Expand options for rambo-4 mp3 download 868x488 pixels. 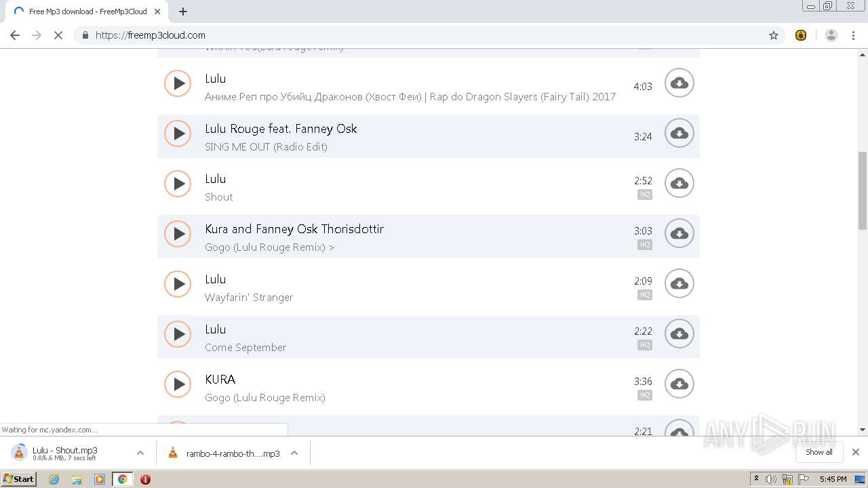(x=294, y=453)
